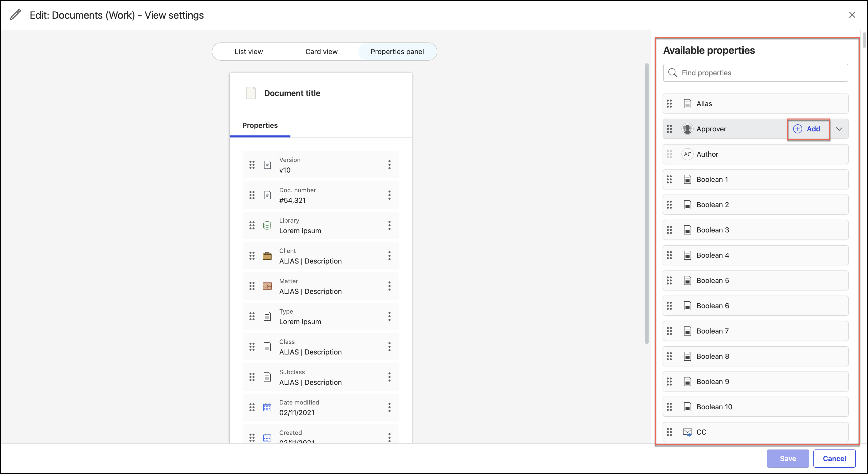
Task: Click the Library database icon
Action: pos(267,225)
